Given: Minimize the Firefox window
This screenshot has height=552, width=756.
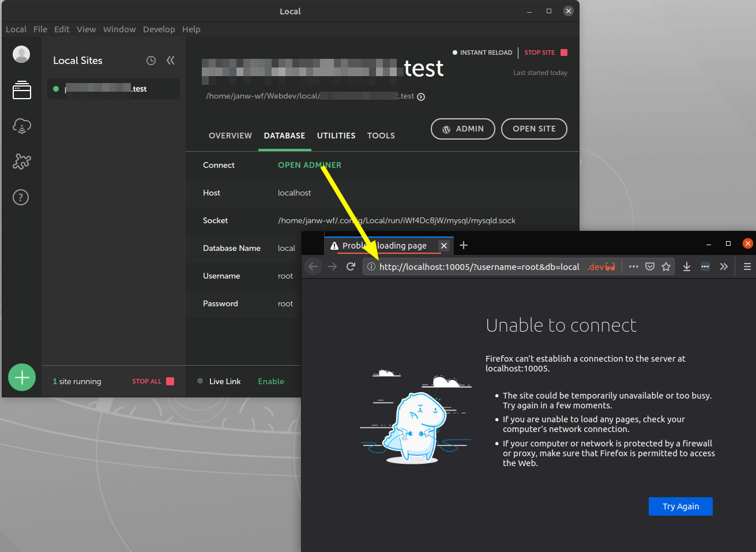Looking at the screenshot, I should pos(709,244).
